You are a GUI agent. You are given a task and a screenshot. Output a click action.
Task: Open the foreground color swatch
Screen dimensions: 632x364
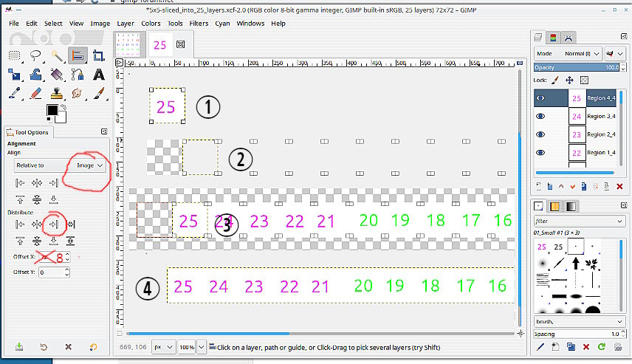click(x=52, y=110)
